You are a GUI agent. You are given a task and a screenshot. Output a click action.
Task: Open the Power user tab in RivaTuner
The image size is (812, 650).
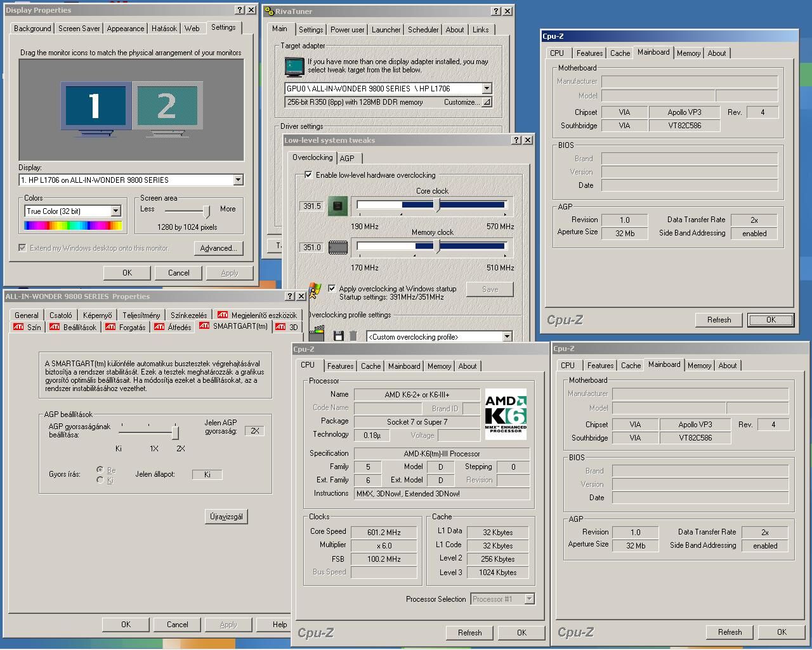coord(348,30)
